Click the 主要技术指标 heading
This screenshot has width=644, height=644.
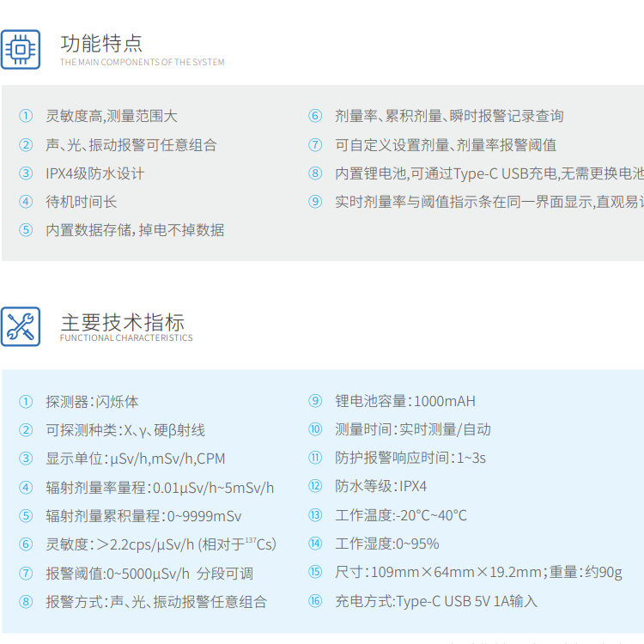click(x=122, y=322)
